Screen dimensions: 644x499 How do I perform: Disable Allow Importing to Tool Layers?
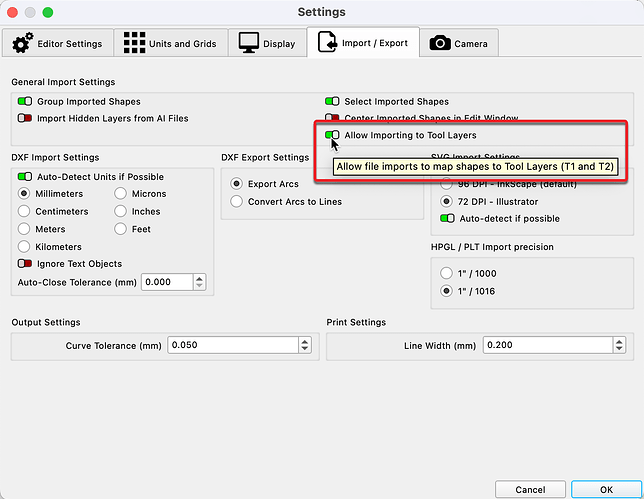pos(332,135)
